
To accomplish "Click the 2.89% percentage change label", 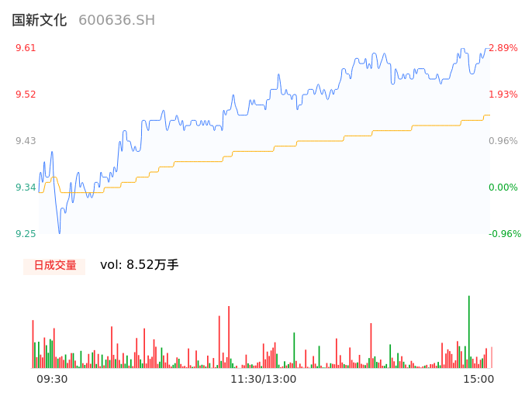I will point(503,48).
